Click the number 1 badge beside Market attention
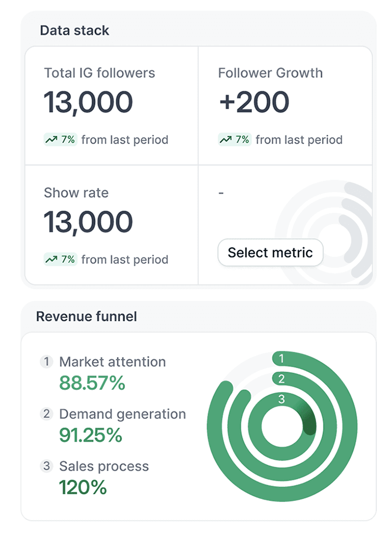Image resolution: width=392 pixels, height=533 pixels. pyautogui.click(x=46, y=361)
